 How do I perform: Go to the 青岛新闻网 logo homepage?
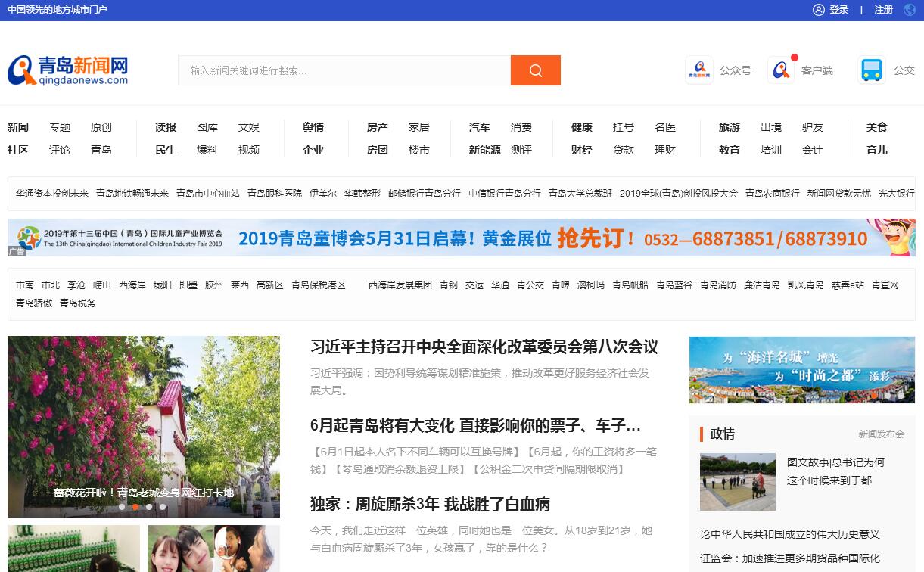point(68,70)
